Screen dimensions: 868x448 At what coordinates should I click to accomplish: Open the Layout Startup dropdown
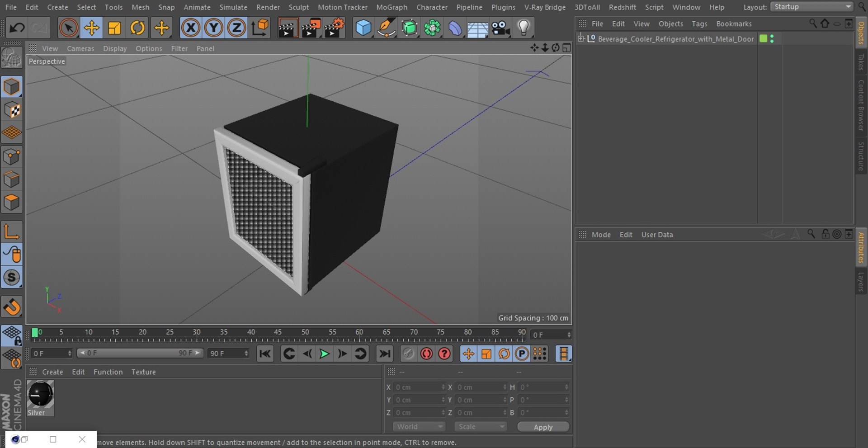click(811, 7)
